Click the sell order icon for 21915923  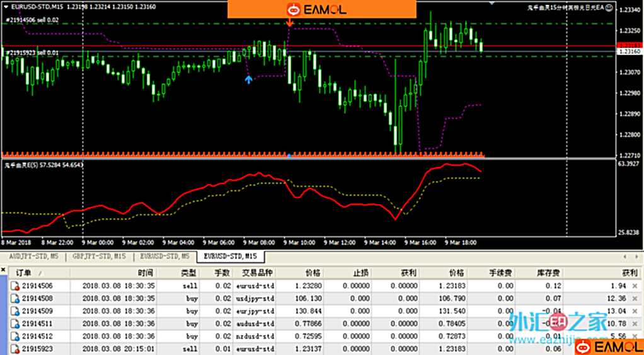point(15,350)
